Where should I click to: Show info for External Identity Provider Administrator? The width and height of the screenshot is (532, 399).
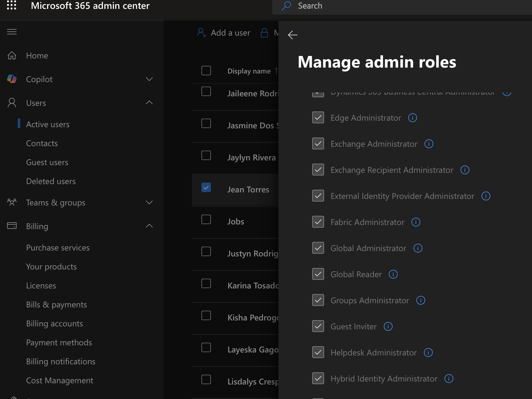(x=486, y=196)
